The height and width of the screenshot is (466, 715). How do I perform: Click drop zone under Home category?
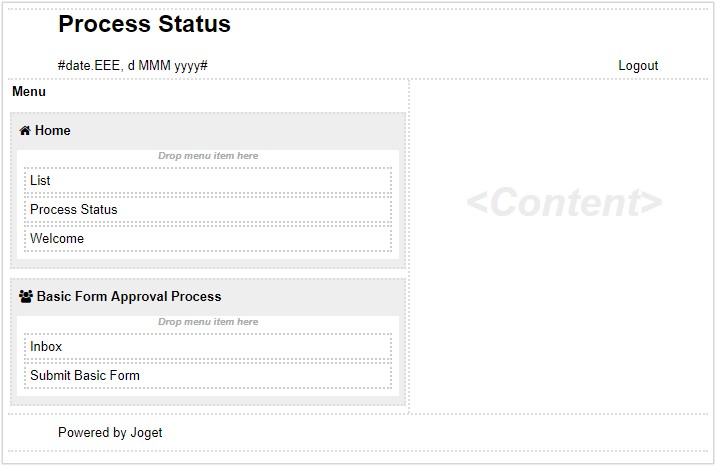pyautogui.click(x=208, y=156)
